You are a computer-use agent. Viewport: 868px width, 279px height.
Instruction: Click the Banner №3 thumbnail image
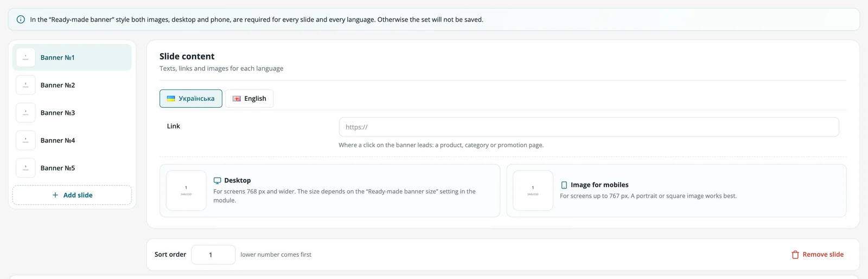pyautogui.click(x=25, y=113)
